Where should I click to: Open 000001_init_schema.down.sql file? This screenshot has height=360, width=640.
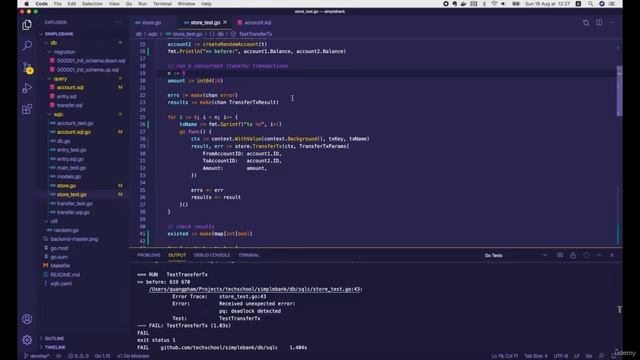click(x=91, y=61)
